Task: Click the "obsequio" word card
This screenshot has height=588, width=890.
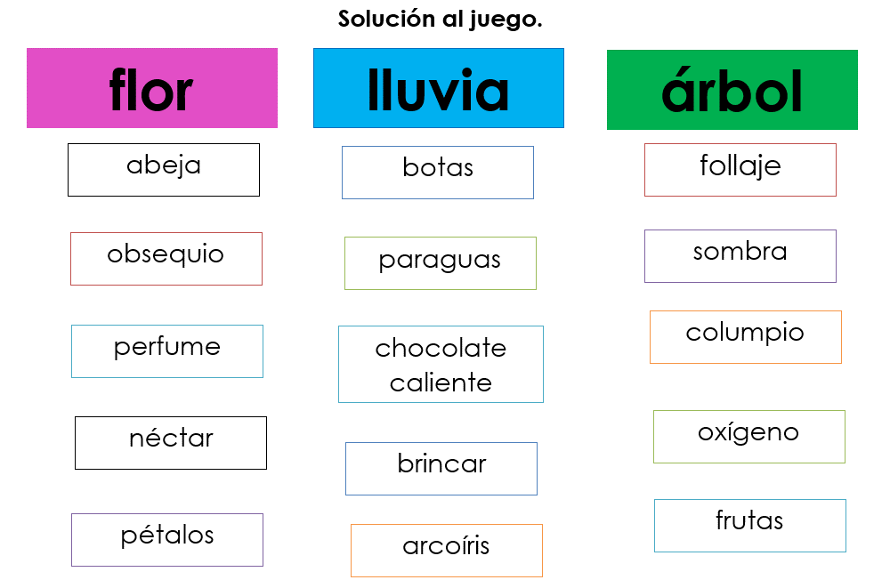Action: (166, 258)
